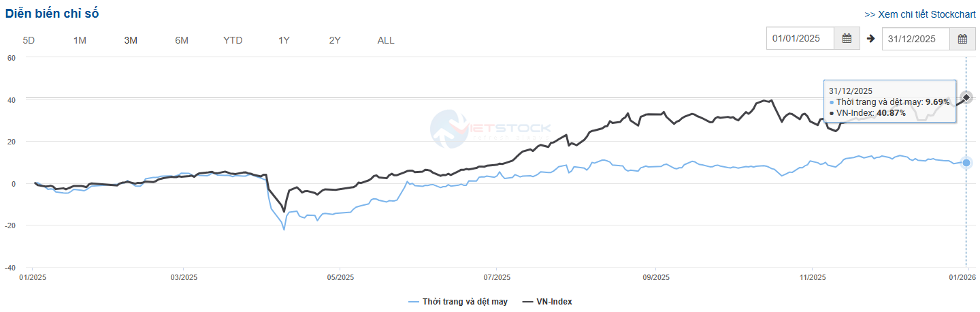Screen dimensions: 980x312
Task: Click the VN-Index line's April dip point
Action: [284, 211]
